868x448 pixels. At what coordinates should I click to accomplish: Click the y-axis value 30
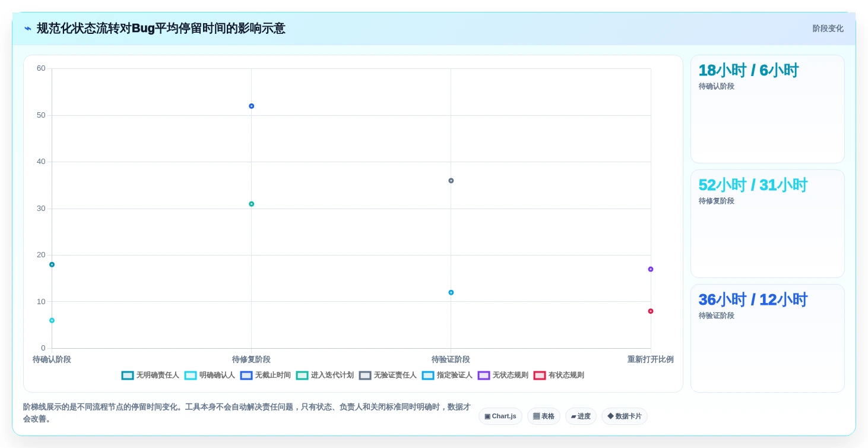coord(41,209)
